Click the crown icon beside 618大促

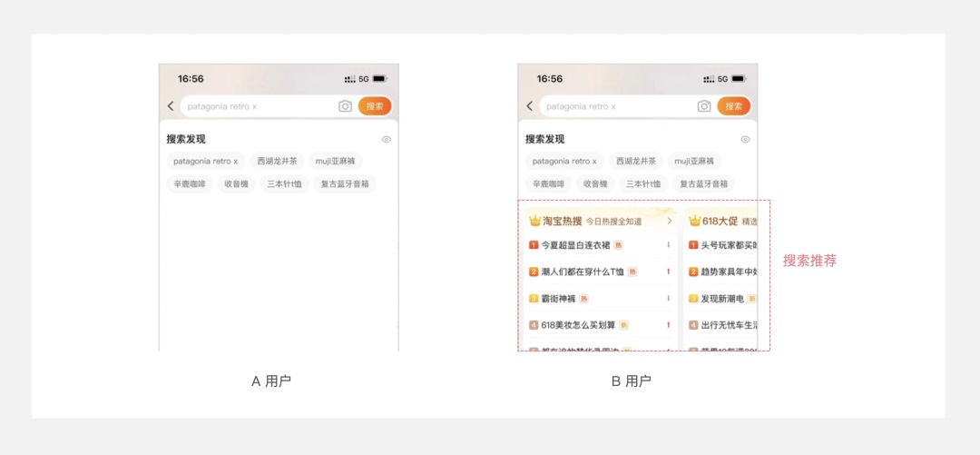click(x=694, y=221)
